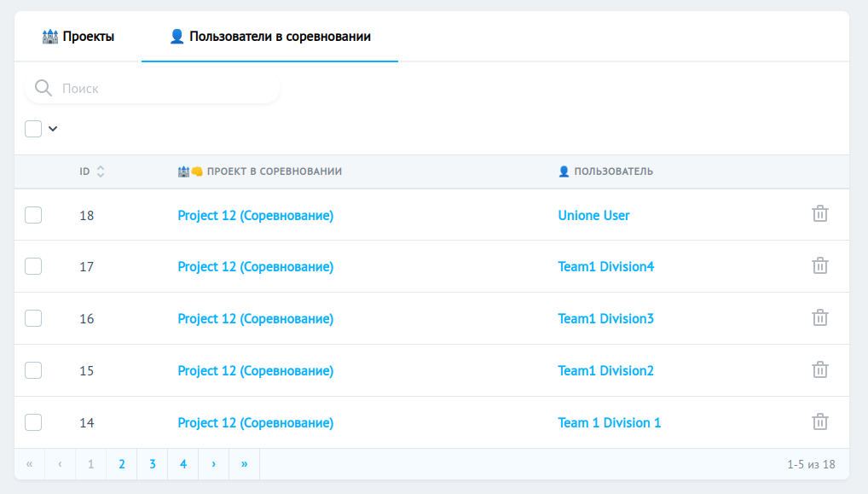The width and height of the screenshot is (868, 494).
Task: Open the Unione User link
Action: (x=593, y=215)
